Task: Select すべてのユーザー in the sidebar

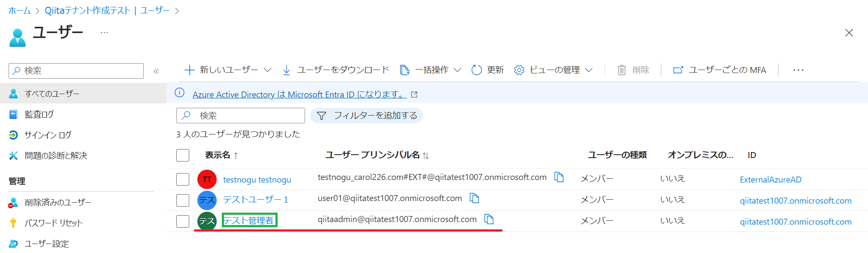Action: coord(83,93)
